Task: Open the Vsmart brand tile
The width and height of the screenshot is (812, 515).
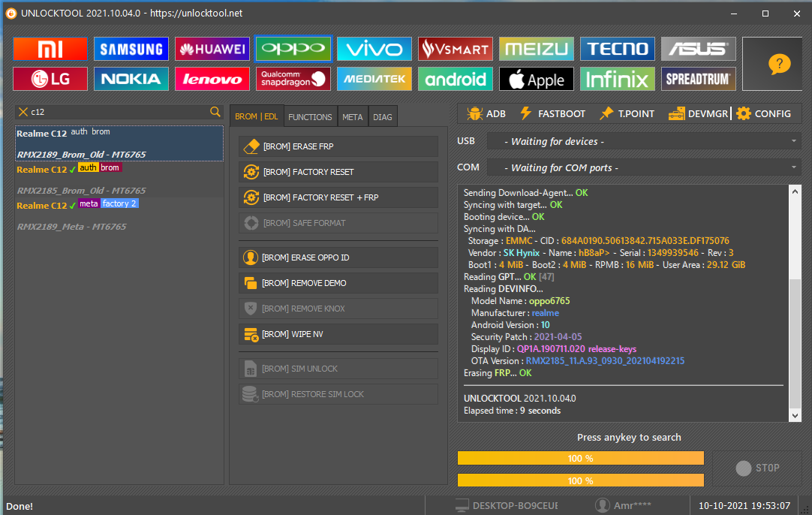Action: (456, 50)
